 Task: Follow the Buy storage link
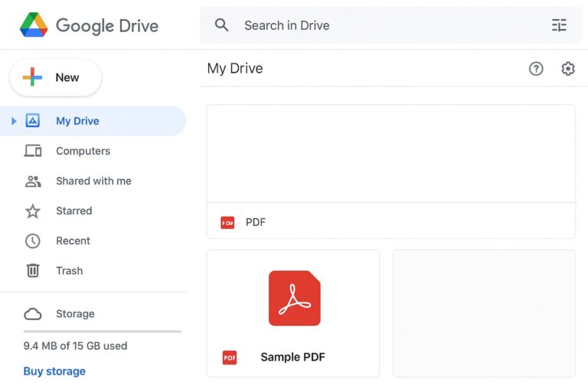[x=54, y=371]
